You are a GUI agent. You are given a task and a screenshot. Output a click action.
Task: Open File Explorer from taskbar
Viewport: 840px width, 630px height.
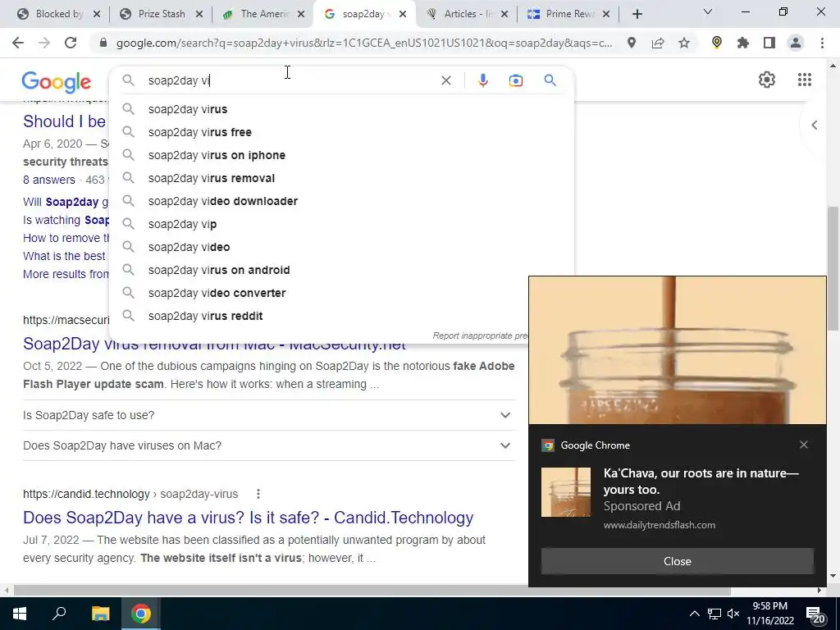100,614
